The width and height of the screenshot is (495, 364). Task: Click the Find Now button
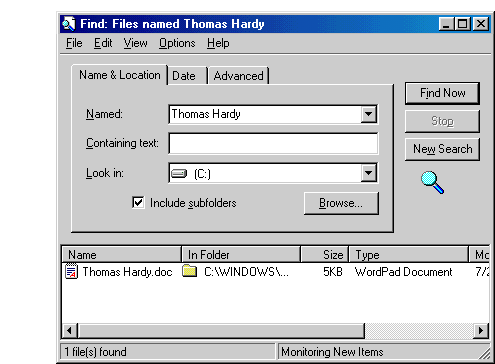point(442,93)
